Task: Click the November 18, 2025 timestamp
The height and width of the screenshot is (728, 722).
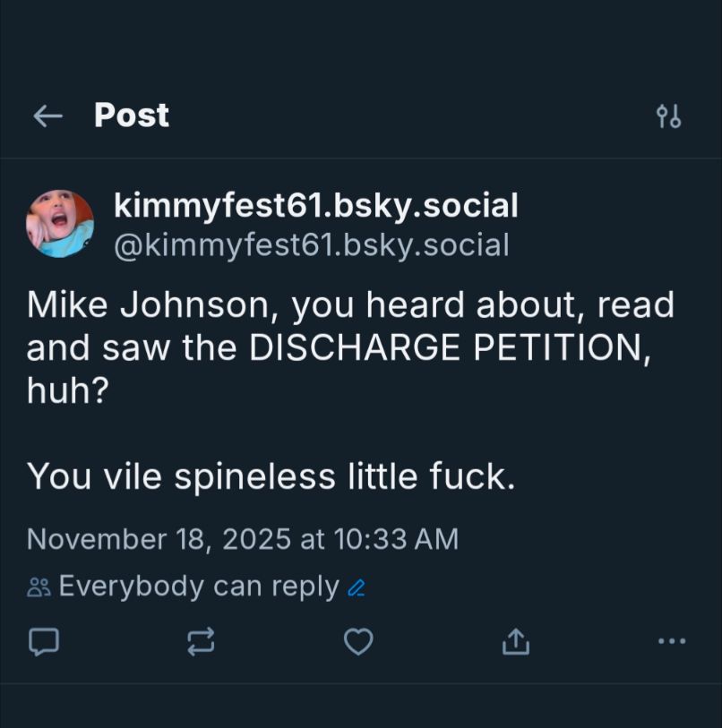Action: click(158, 539)
